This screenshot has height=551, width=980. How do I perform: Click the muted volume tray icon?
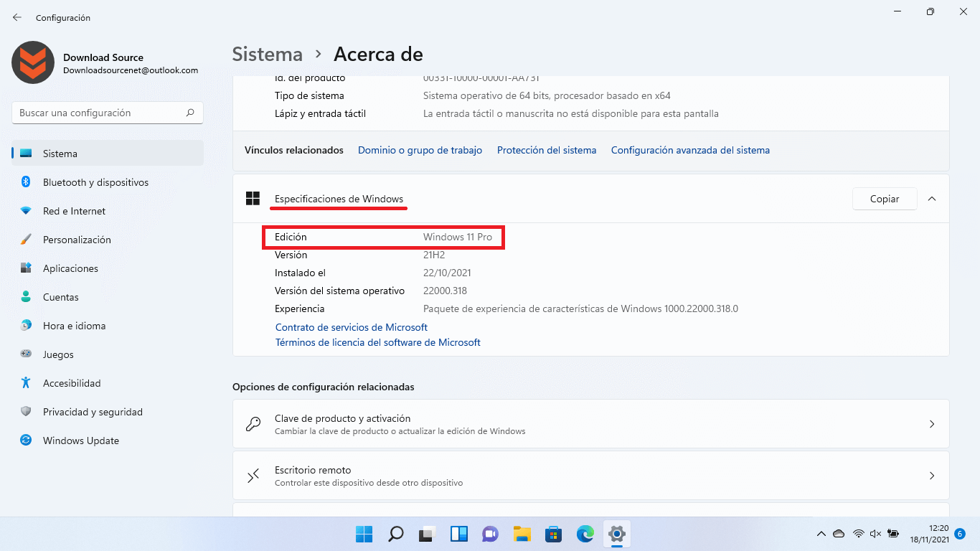[875, 534]
